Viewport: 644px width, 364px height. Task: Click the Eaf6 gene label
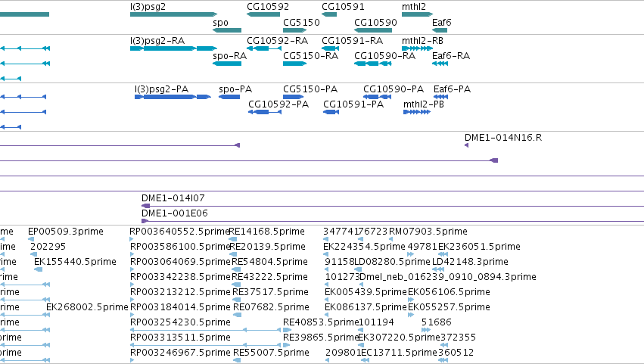[441, 23]
